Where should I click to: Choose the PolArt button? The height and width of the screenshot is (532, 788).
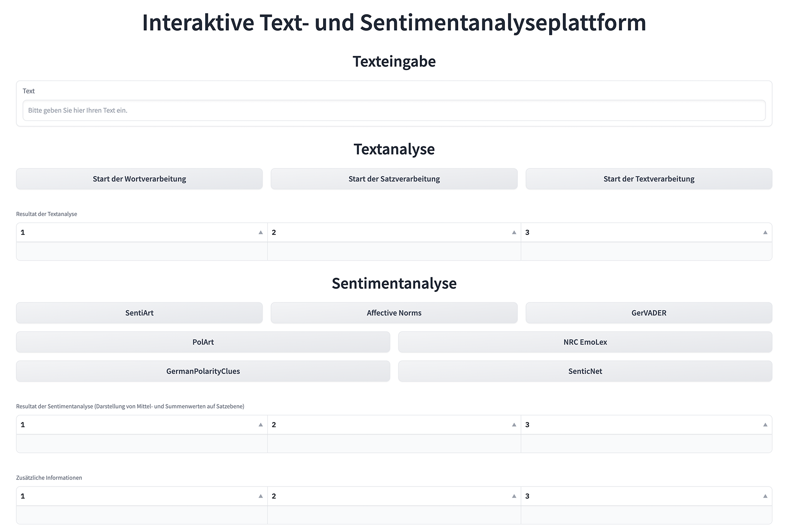(x=203, y=342)
